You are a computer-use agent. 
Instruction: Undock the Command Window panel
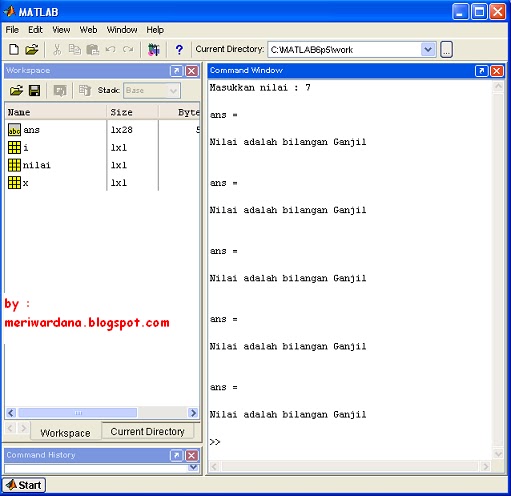(x=481, y=71)
